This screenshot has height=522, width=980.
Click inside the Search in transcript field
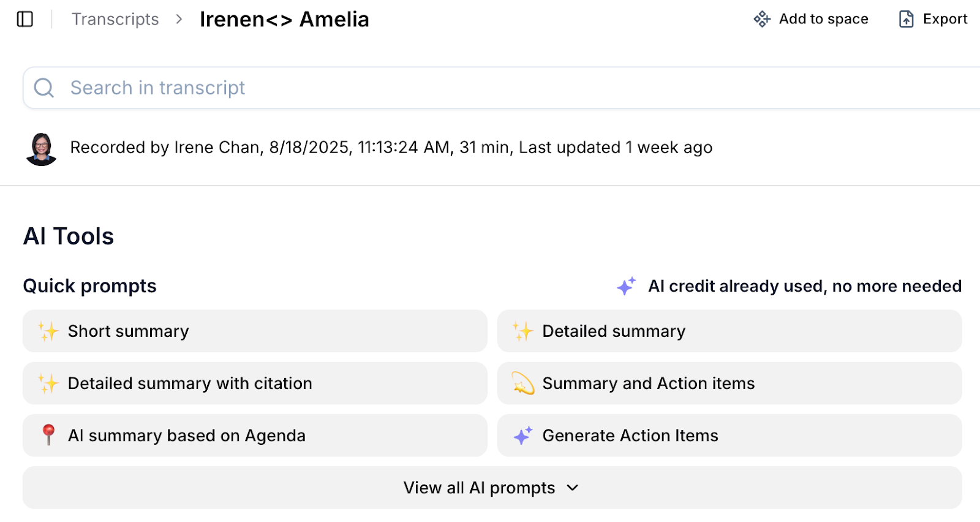(x=490, y=88)
